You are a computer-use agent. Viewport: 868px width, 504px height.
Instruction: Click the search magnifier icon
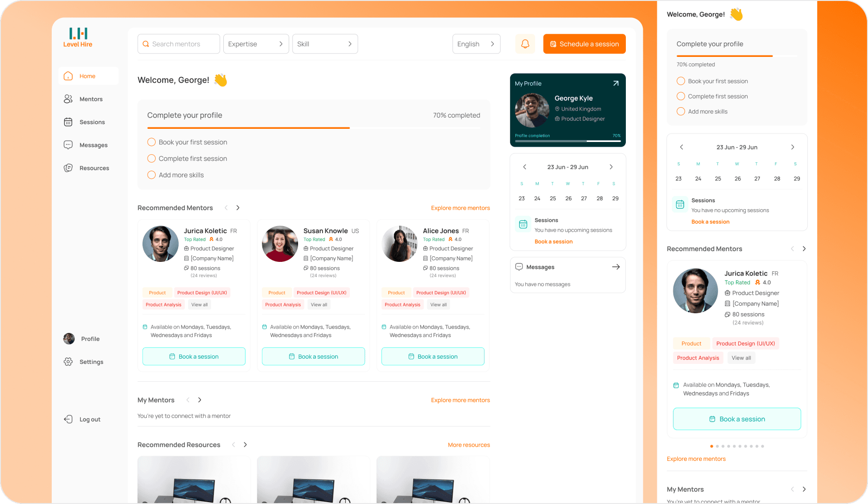(146, 44)
